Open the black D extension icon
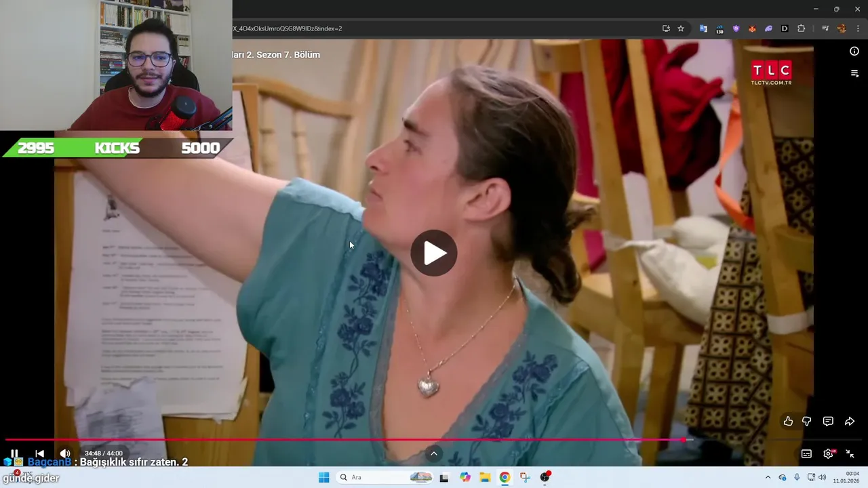 pyautogui.click(x=785, y=28)
